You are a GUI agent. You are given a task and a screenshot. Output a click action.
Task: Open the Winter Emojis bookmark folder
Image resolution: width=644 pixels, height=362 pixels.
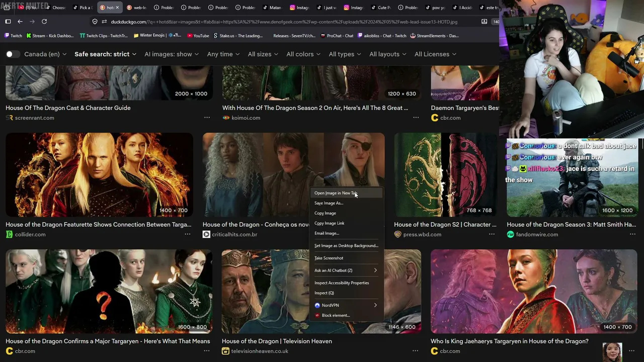coord(157,36)
